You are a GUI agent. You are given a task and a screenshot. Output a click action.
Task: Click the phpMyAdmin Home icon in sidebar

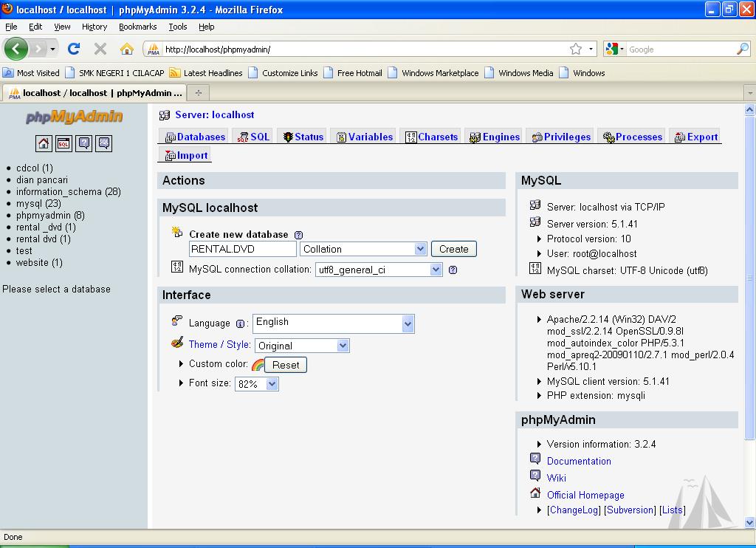(44, 143)
